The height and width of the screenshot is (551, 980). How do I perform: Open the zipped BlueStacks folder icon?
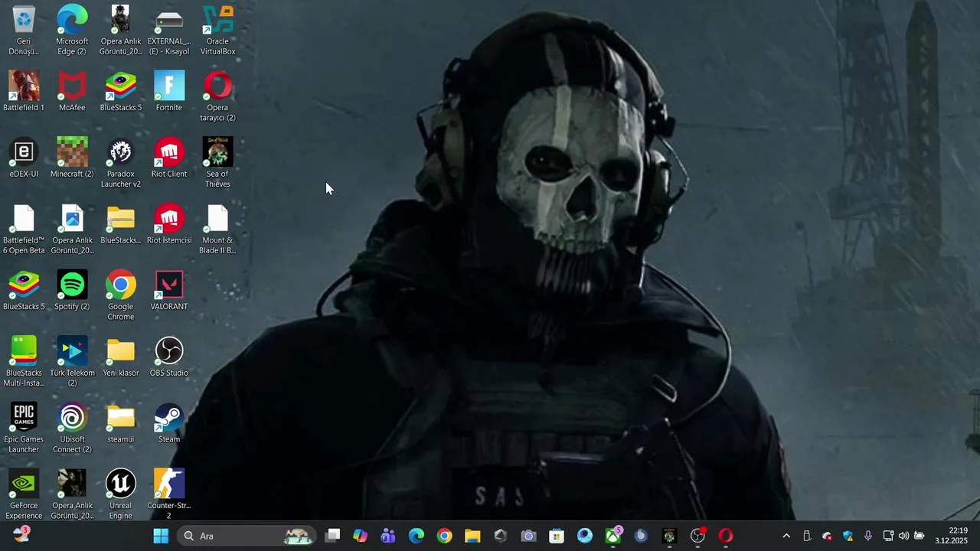point(120,225)
